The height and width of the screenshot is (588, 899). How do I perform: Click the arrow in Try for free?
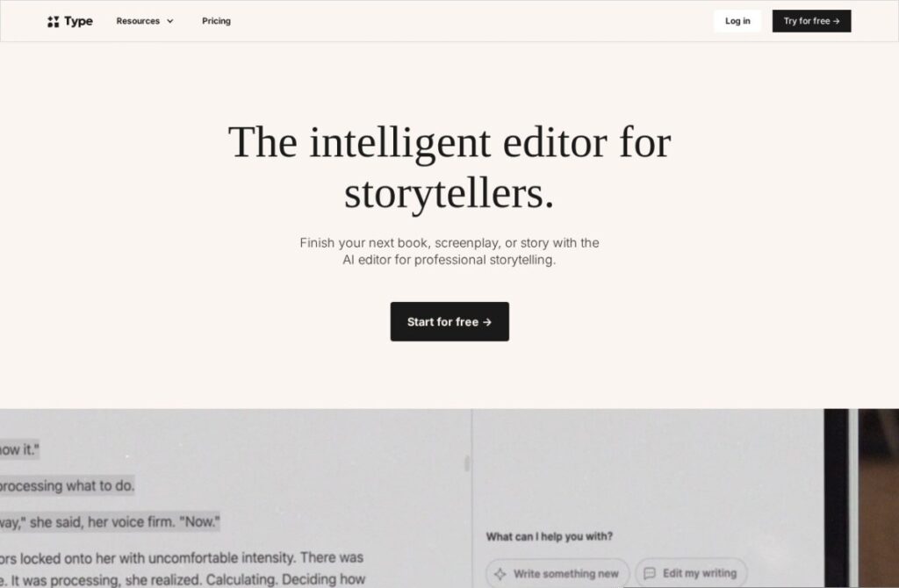836,21
